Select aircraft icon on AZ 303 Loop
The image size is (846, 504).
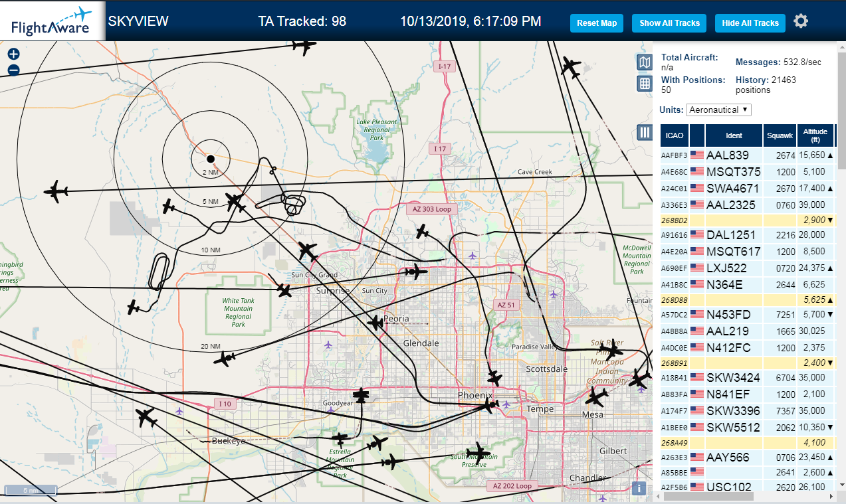pos(422,231)
